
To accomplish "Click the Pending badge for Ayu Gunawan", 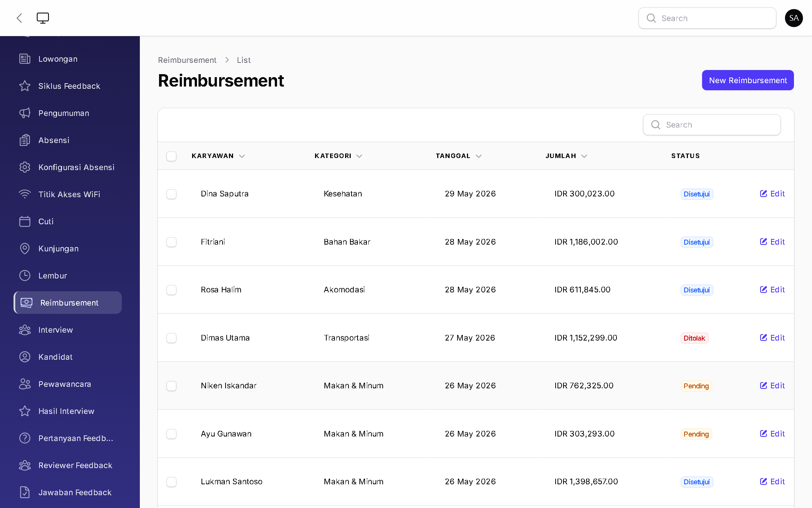I will pyautogui.click(x=696, y=434).
